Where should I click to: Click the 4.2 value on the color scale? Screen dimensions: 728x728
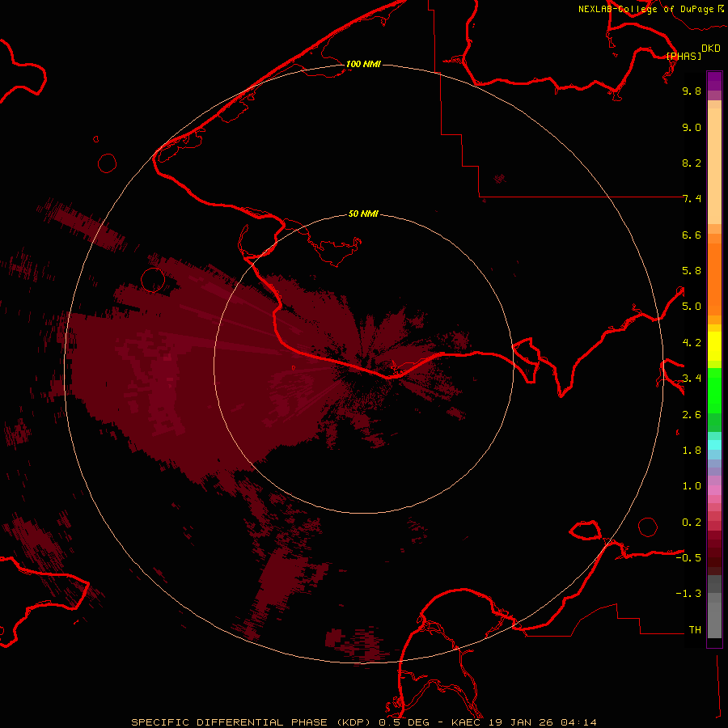coord(692,343)
